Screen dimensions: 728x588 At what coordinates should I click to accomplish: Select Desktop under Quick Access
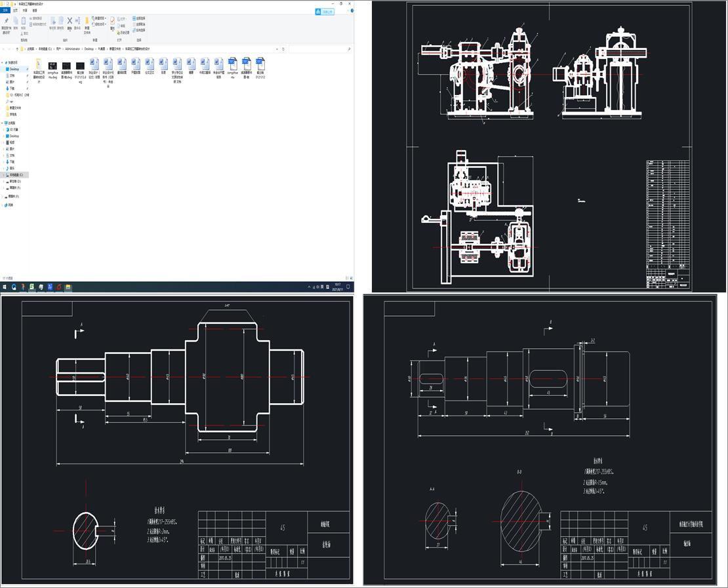(x=14, y=69)
